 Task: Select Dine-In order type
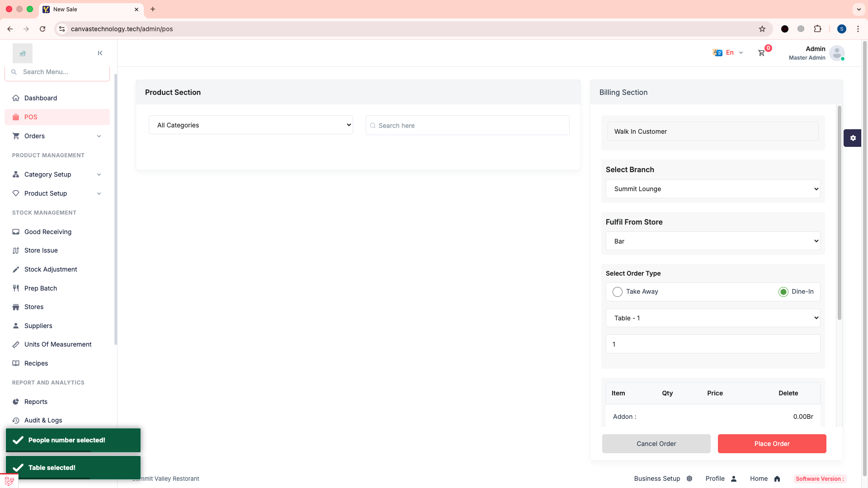783,292
